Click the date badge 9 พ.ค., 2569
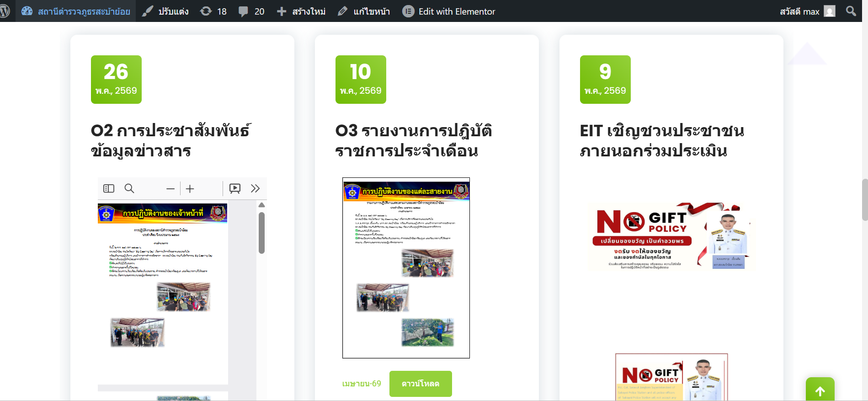 click(605, 80)
